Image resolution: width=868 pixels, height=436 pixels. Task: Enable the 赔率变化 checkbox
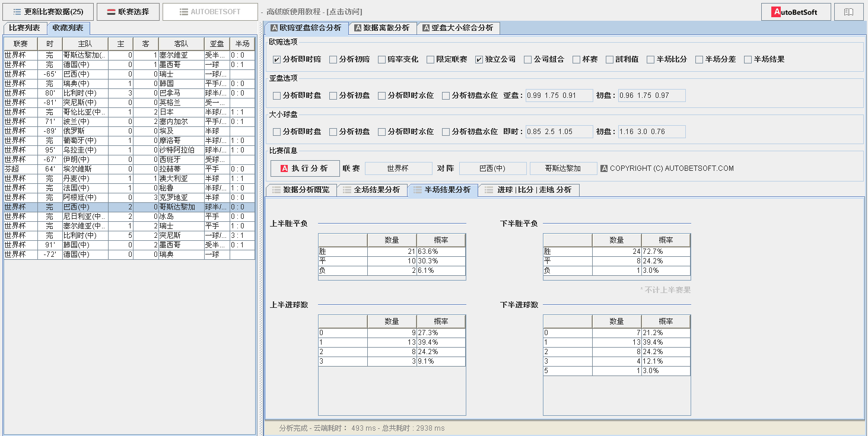coord(381,59)
